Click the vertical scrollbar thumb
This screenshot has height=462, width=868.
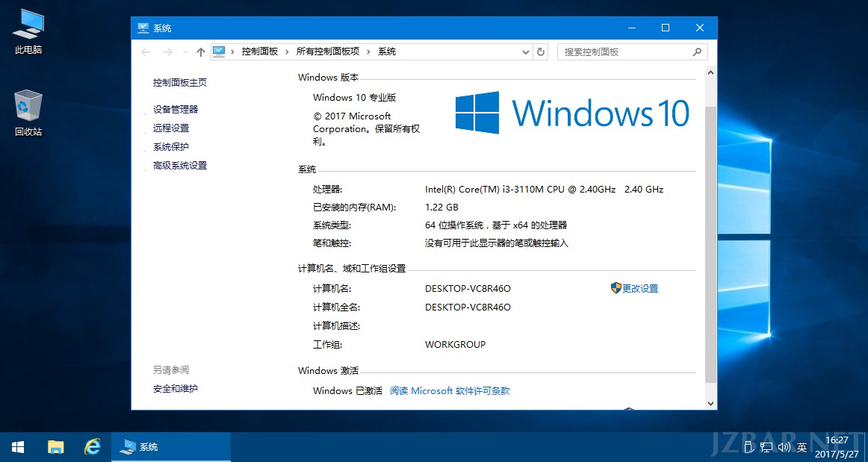point(711,244)
